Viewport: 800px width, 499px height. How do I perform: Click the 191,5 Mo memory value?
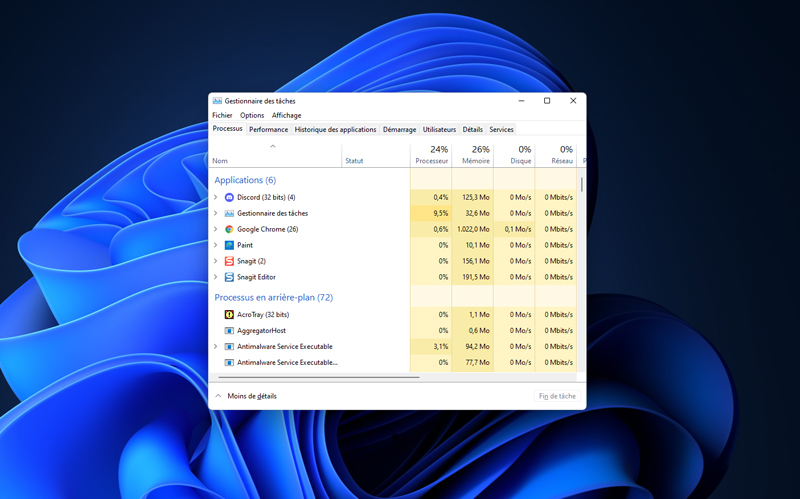[x=476, y=277]
